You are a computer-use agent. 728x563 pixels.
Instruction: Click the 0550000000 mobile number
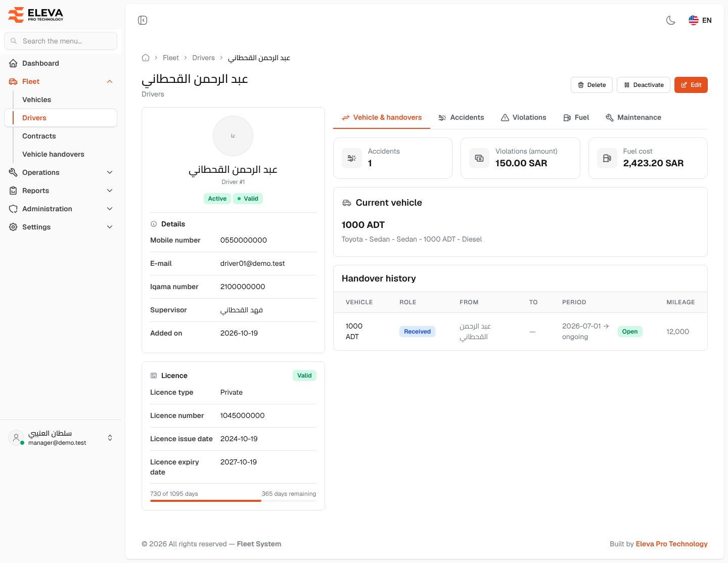[244, 240]
